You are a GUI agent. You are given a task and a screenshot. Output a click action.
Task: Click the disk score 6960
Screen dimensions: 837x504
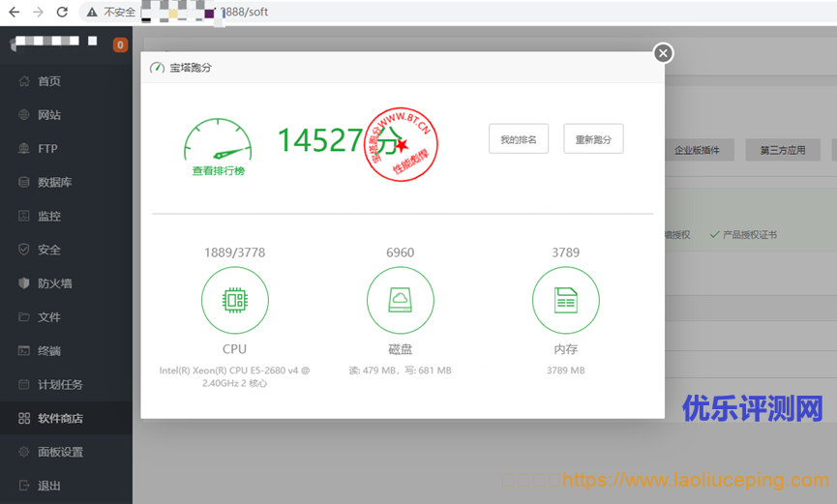pyautogui.click(x=401, y=252)
